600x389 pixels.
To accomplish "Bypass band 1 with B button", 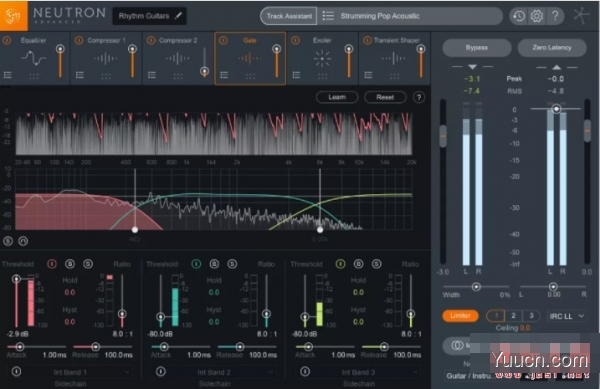I will point(70,264).
